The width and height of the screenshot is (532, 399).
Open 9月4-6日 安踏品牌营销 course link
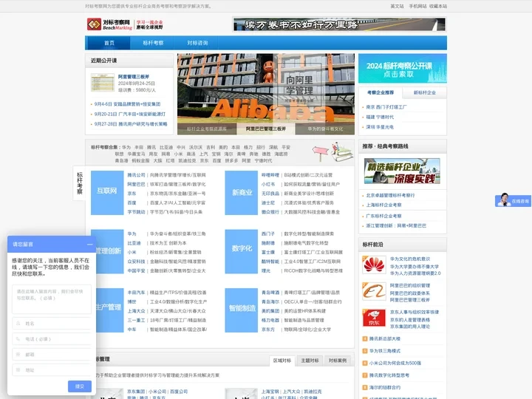click(127, 104)
